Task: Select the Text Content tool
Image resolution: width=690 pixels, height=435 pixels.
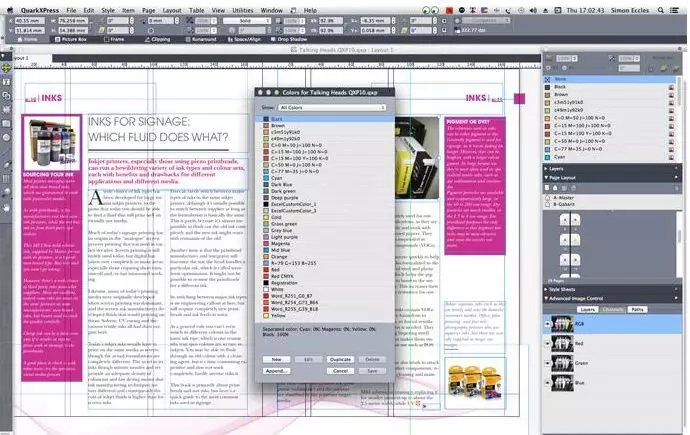Action: click(6, 82)
